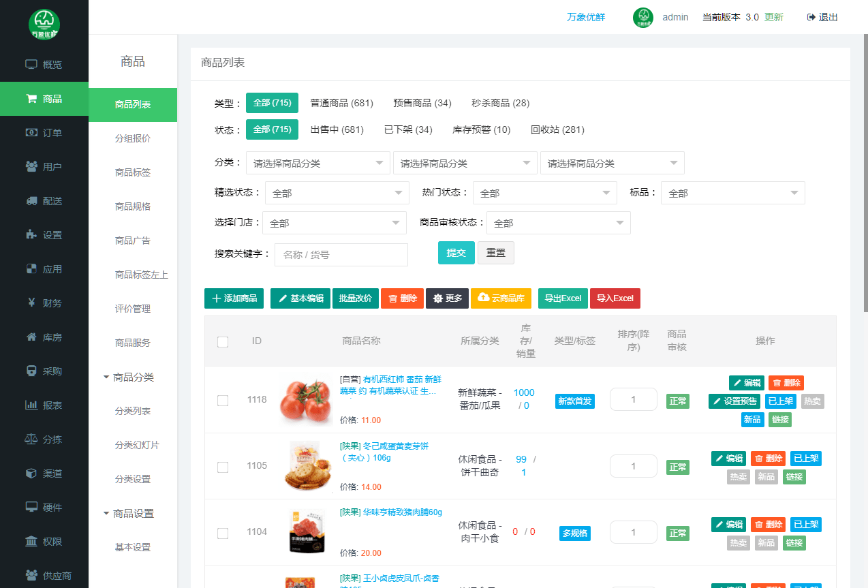This screenshot has width=868, height=588.
Task: Tick the checkbox for product 1105
Action: tap(223, 467)
